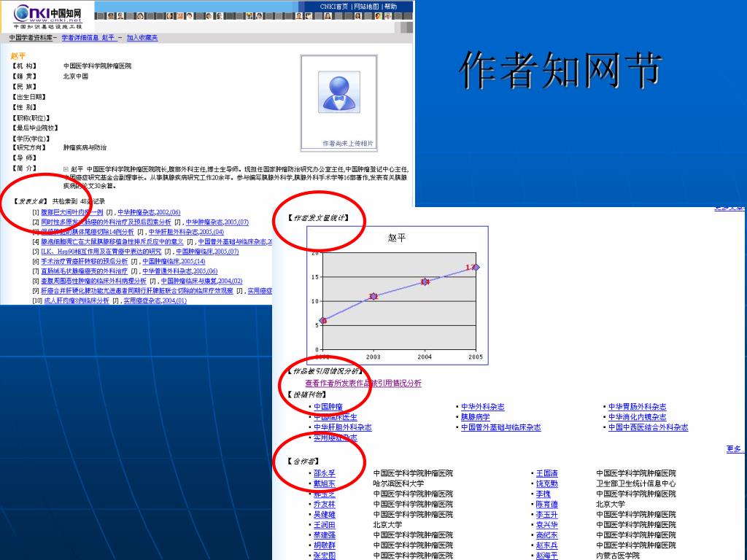
Task: Open article 肝癌合并肝硬化脾功能亢进患者同期行肝脾脏联合切除
Action: tap(136, 291)
